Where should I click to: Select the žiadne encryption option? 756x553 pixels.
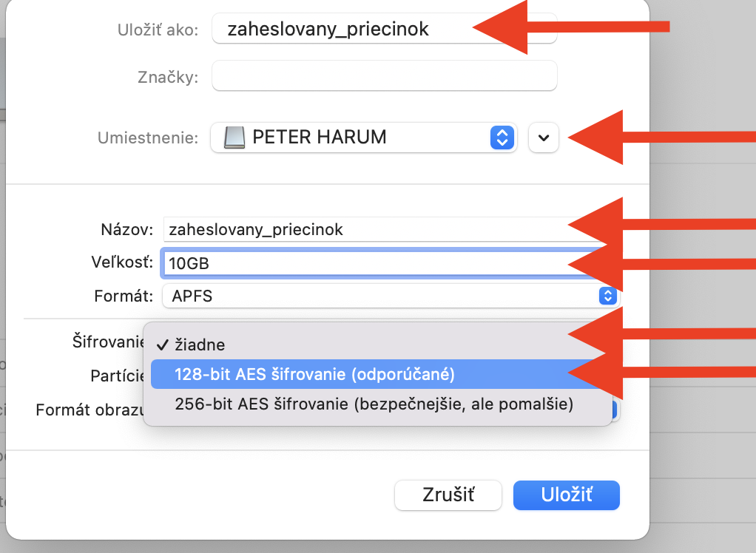200,345
